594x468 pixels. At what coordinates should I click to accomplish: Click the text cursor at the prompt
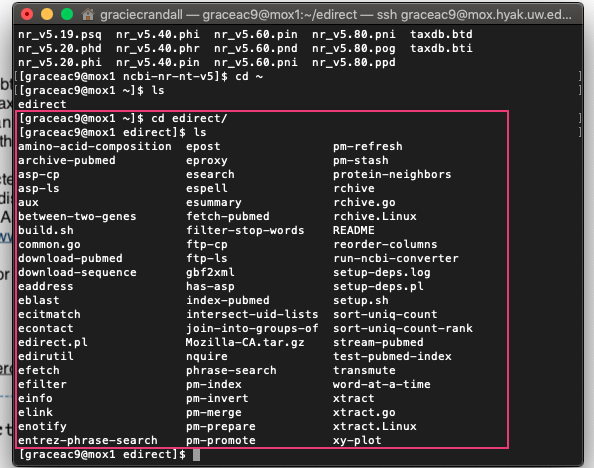coord(196,454)
